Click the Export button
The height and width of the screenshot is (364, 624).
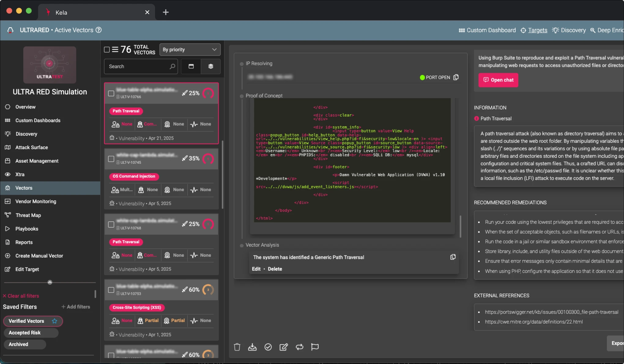click(x=616, y=343)
